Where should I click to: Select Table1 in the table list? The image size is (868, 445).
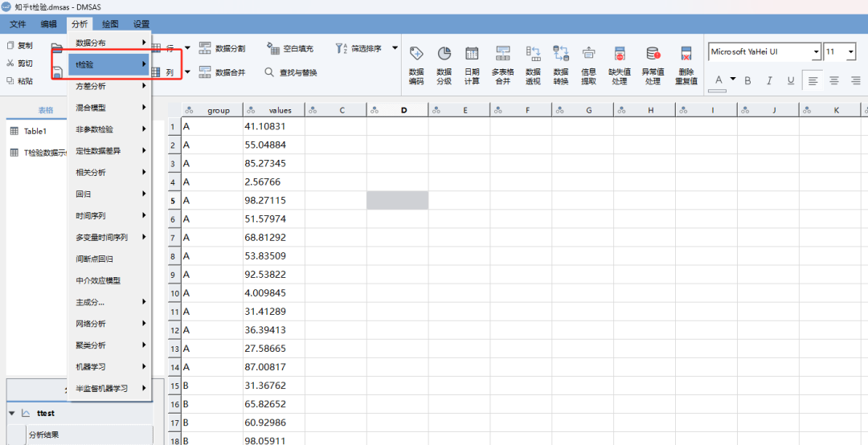tap(35, 131)
